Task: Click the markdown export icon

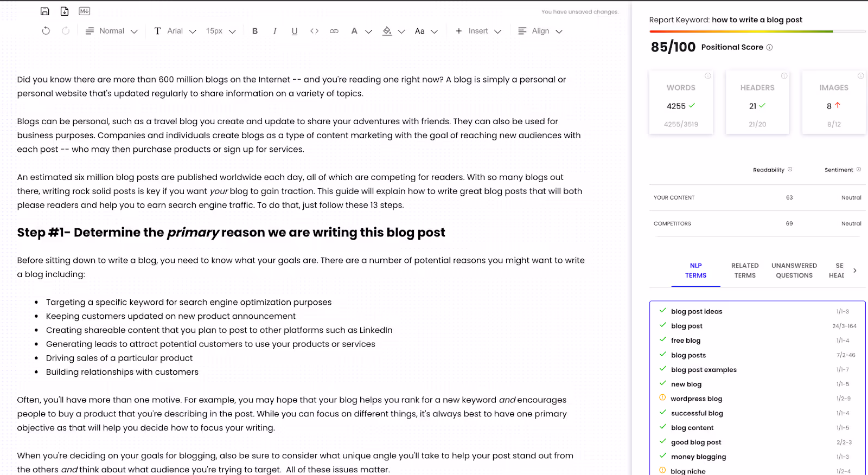Action: click(84, 11)
